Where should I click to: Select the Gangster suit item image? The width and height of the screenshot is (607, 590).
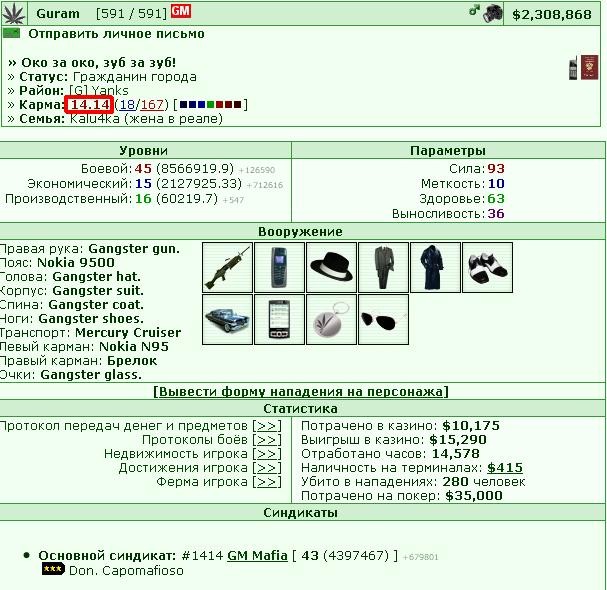coord(383,268)
